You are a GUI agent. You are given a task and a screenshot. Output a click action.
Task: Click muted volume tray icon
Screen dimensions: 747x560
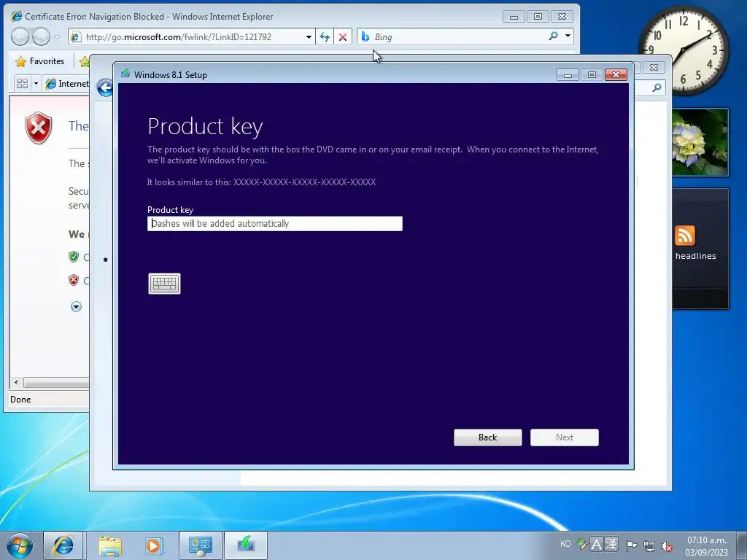667,546
